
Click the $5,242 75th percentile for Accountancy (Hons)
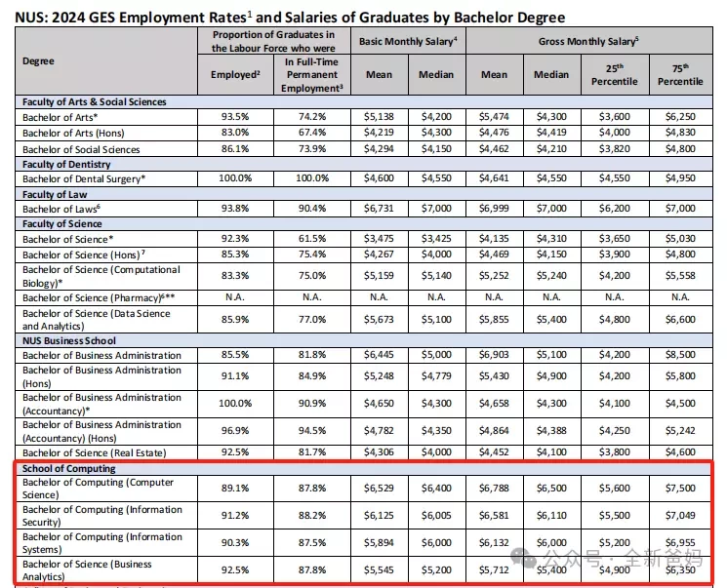(x=680, y=431)
